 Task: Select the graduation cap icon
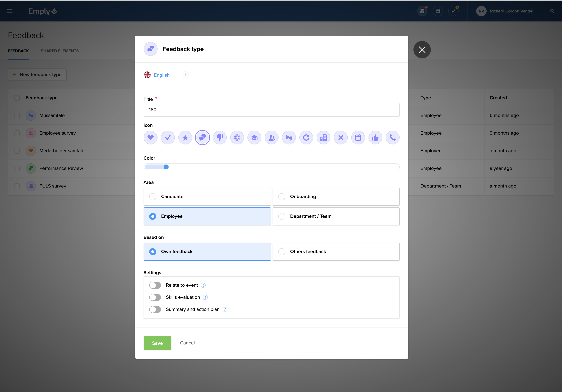[x=254, y=138]
